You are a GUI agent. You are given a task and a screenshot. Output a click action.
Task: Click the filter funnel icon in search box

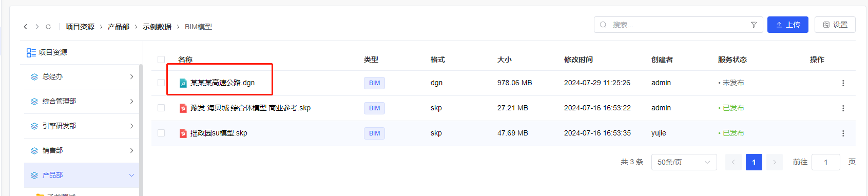tap(754, 25)
